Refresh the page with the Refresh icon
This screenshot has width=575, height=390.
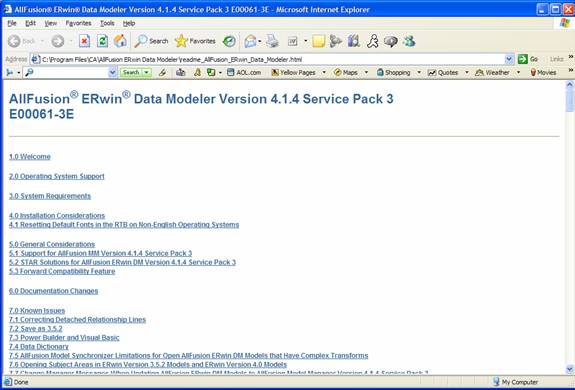(x=102, y=41)
